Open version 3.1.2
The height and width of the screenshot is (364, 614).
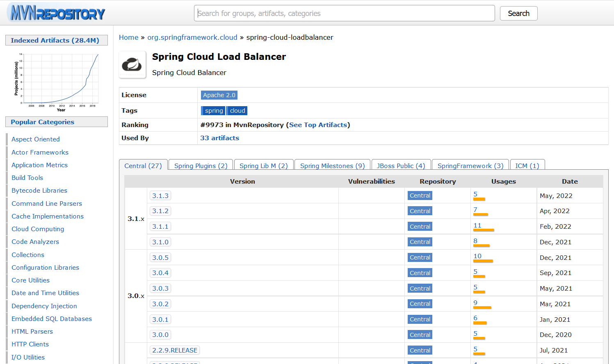tap(160, 211)
